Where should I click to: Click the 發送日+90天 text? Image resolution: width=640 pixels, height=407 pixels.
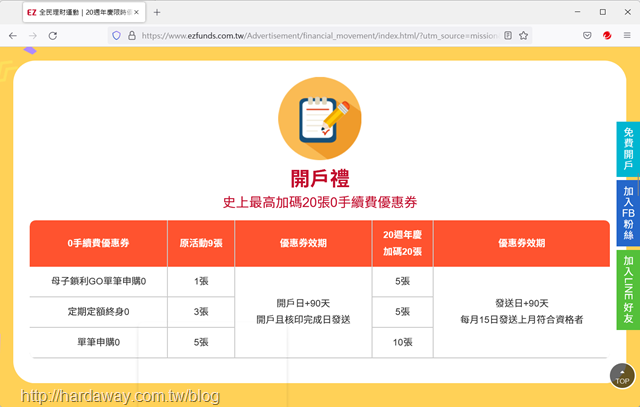coord(522,303)
